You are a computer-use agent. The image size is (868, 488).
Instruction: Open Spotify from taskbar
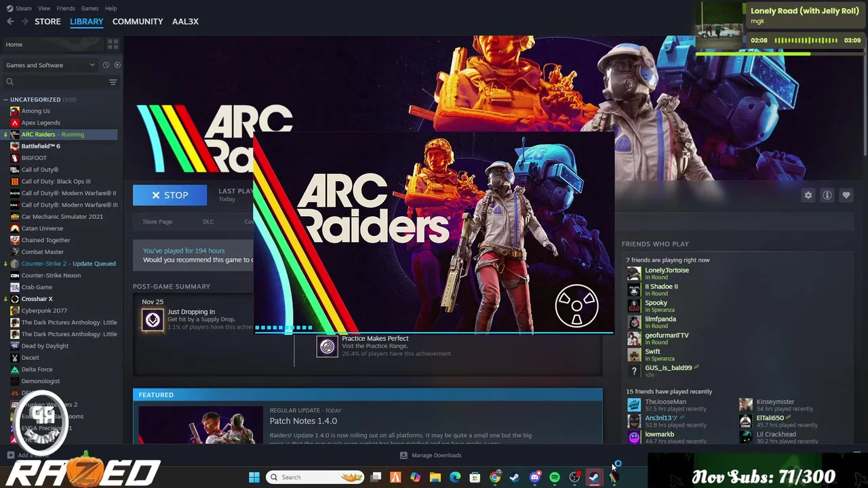555,477
